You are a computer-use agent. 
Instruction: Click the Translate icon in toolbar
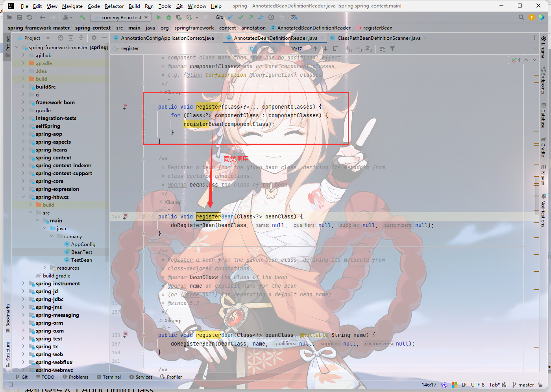point(294,17)
